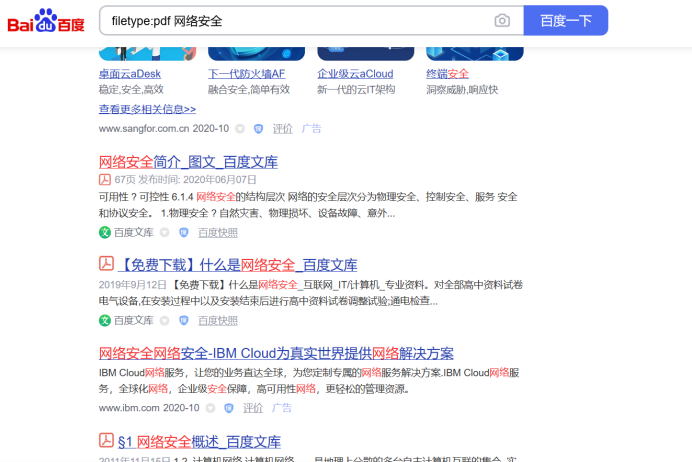Click 百度文库 source text under 网络安全简介

pyautogui.click(x=134, y=233)
